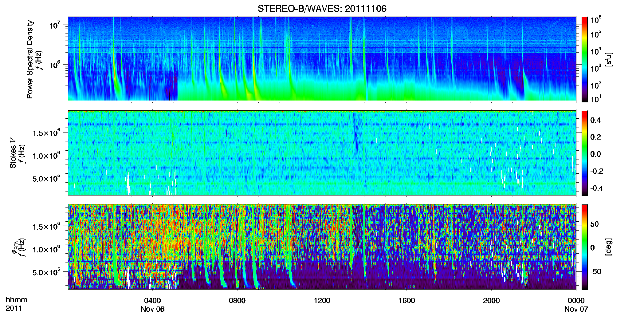The image size is (644, 332).
Task: Click the "0.2" label on the Stokes color bar
Action: (x=595, y=137)
